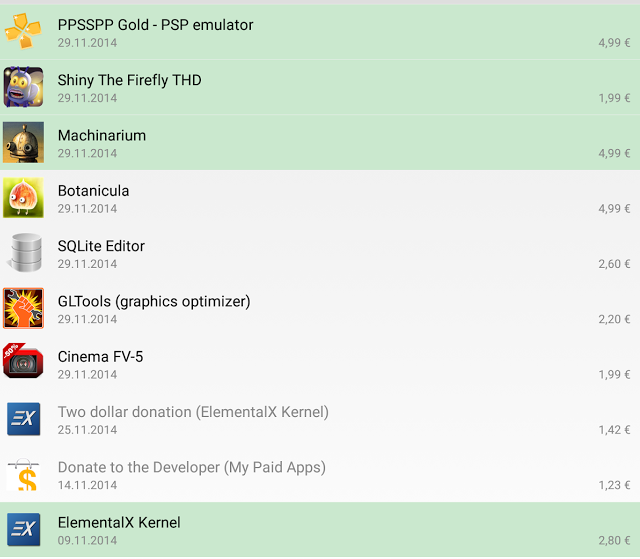Click the 2,80 € price of ElementalX Kernel
This screenshot has height=559, width=640.
[614, 540]
